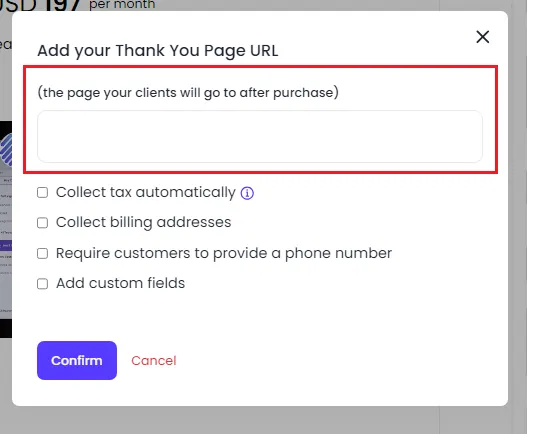Open the tax collection info icon
Viewport: 534px width, 434px height.
247,193
